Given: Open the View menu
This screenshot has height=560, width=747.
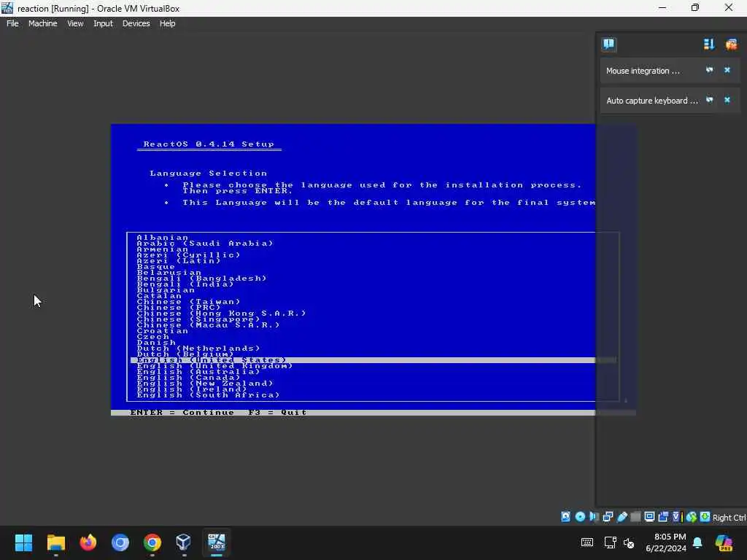Looking at the screenshot, I should [75, 23].
